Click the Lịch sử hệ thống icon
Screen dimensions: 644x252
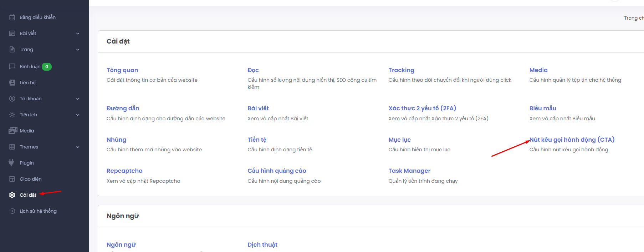[x=12, y=211]
